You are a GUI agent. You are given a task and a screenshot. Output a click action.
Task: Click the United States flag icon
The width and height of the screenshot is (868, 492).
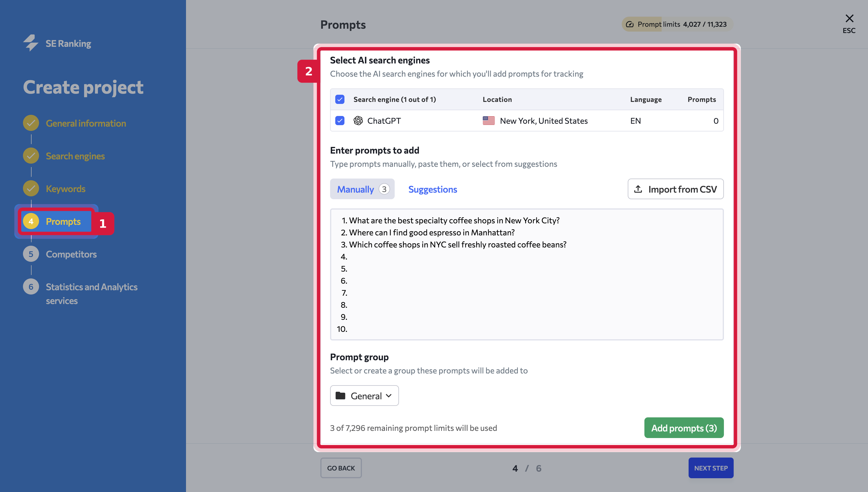pyautogui.click(x=489, y=121)
